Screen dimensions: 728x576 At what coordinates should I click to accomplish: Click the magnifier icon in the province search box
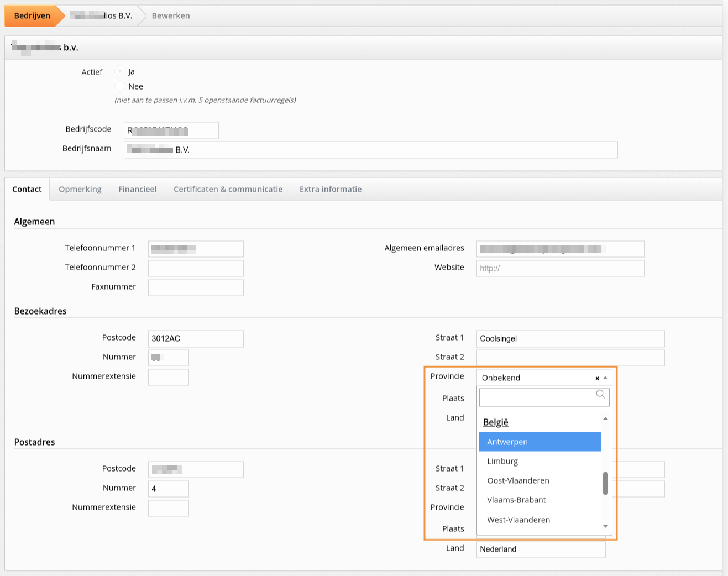point(600,394)
